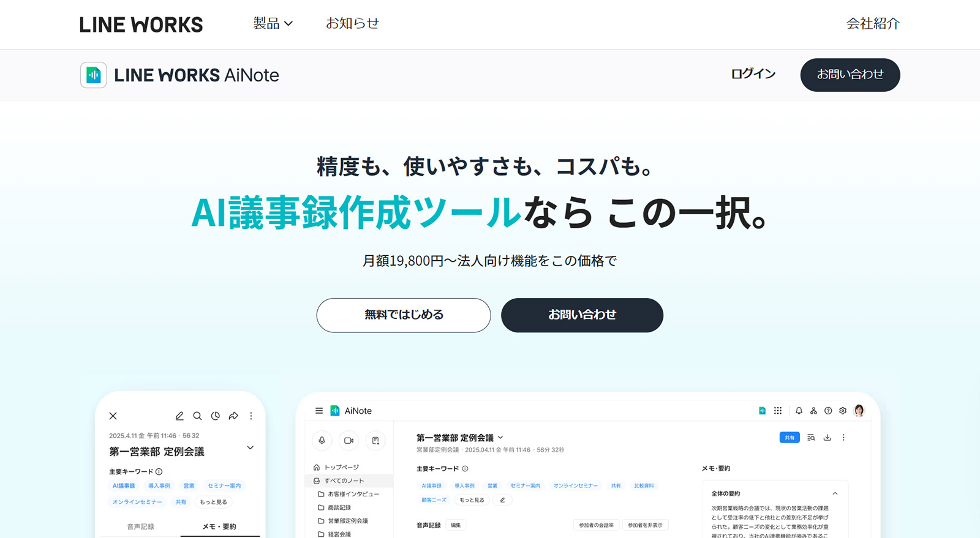The height and width of the screenshot is (538, 980).
Task: Click the pie chart icon in mobile mockup
Action: [x=215, y=416]
